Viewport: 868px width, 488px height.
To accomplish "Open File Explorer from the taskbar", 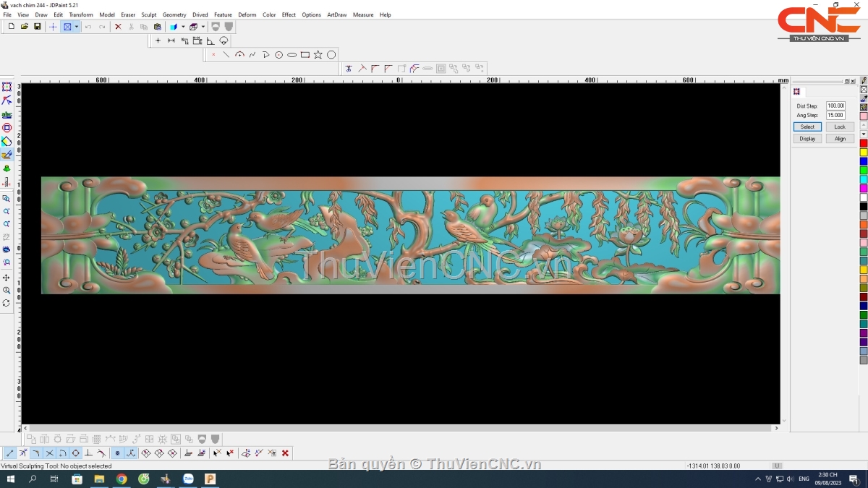I will pos(99,479).
